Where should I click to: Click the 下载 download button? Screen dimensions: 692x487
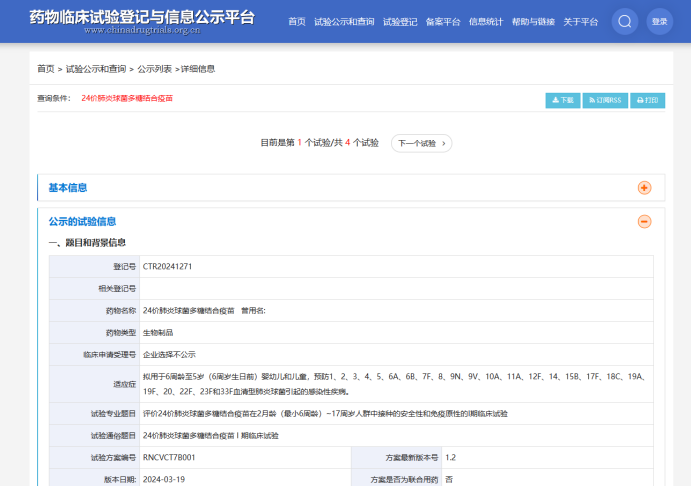563,100
